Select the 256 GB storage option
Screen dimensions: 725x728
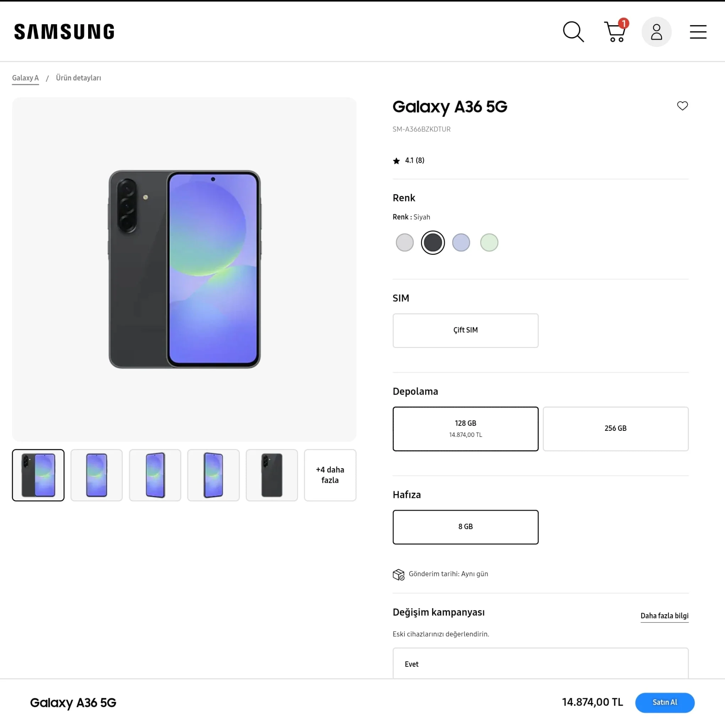click(615, 428)
